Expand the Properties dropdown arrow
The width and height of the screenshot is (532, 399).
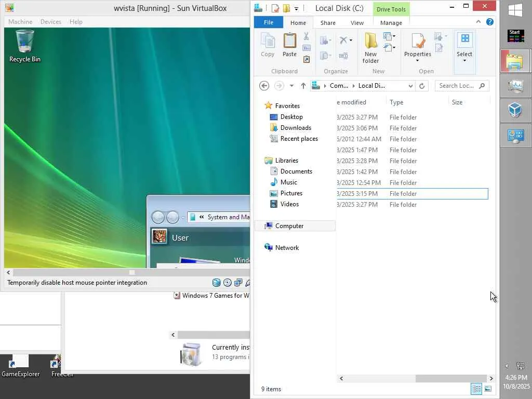click(x=418, y=61)
